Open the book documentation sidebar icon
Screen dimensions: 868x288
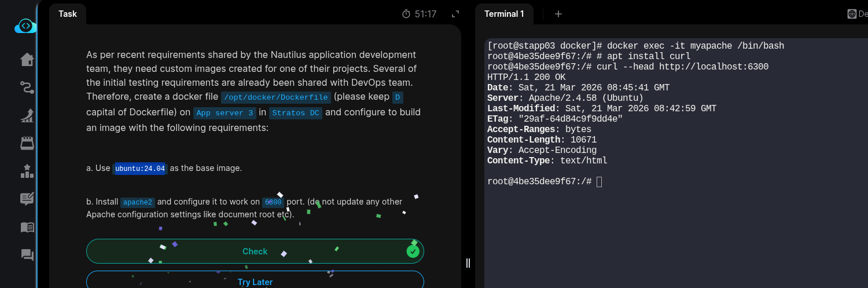(27, 227)
